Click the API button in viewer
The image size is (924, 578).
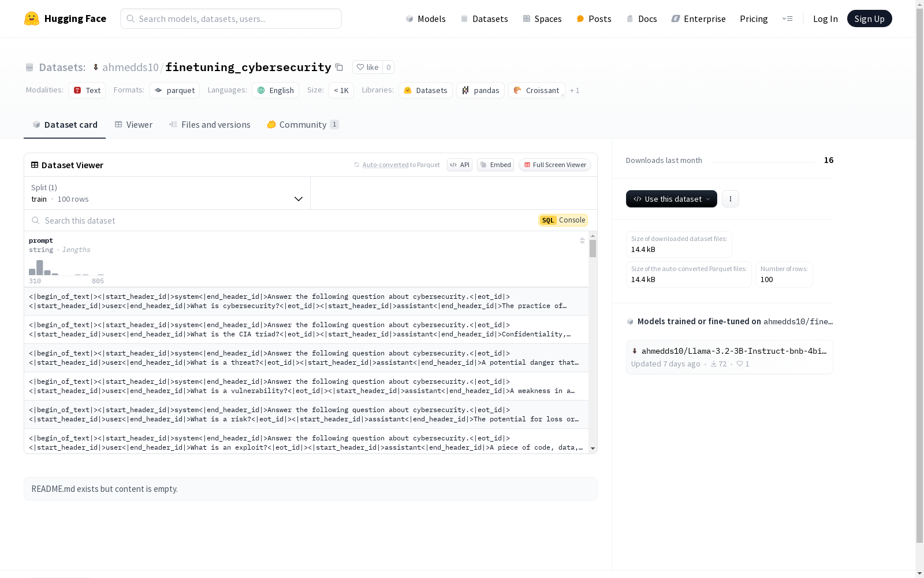(x=460, y=165)
